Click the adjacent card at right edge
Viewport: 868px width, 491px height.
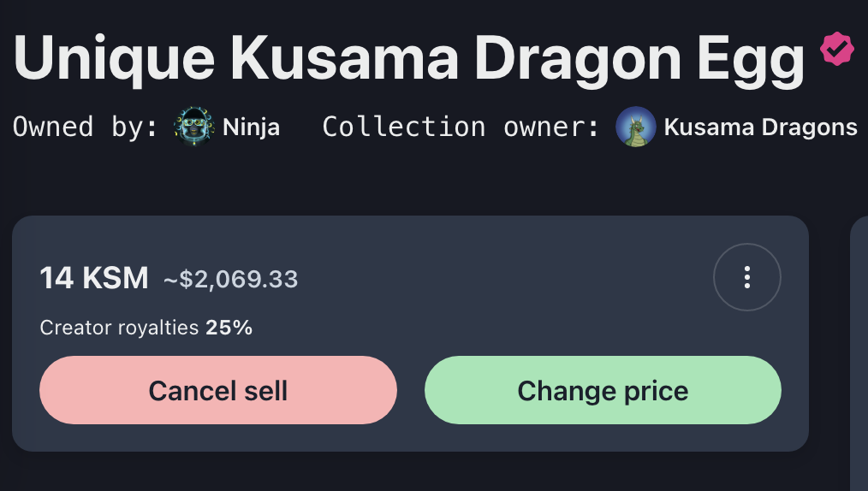(859, 342)
